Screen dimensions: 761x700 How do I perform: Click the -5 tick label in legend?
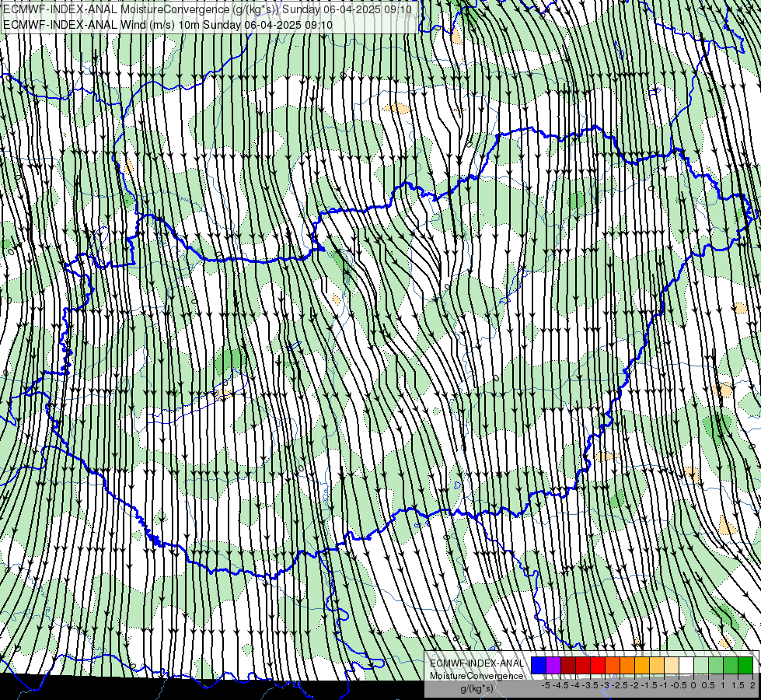(546, 685)
